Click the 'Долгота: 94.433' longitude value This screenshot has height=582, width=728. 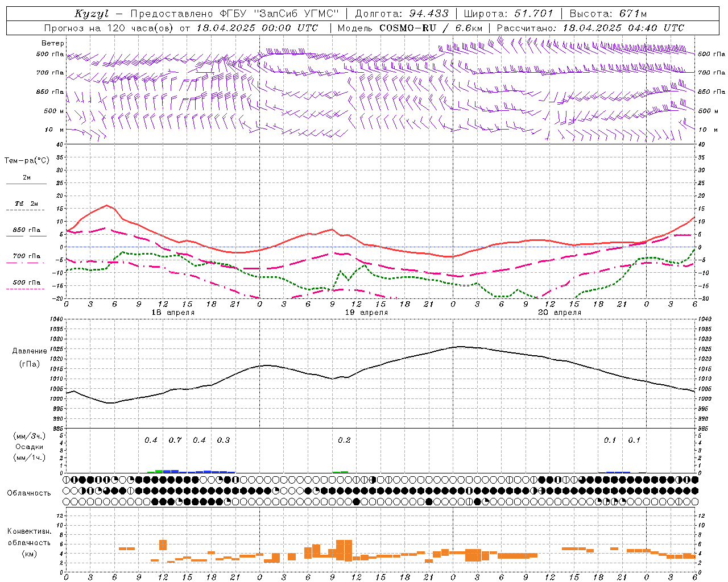pyautogui.click(x=402, y=14)
